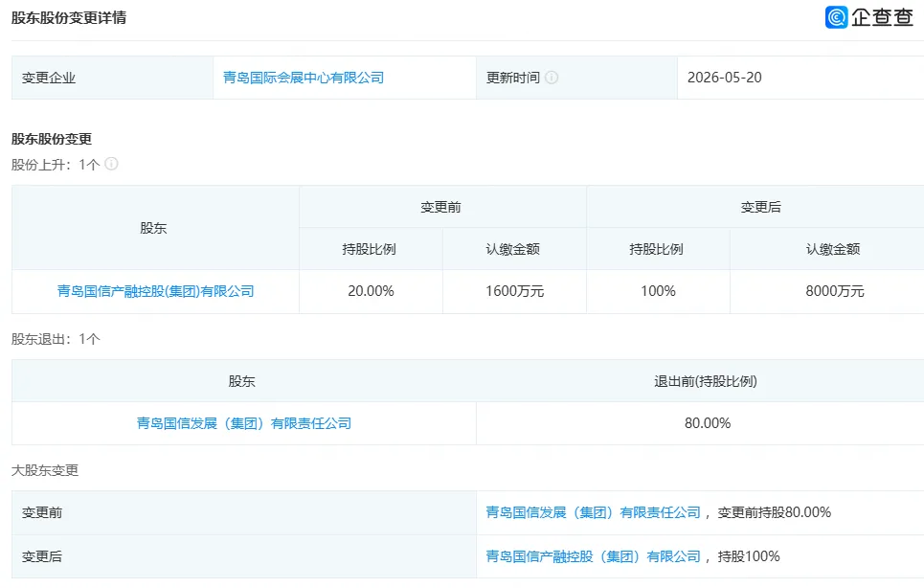The height and width of the screenshot is (588, 924).
Task: Open 青岛国际会展中心有限公司 company link
Action: click(x=304, y=78)
